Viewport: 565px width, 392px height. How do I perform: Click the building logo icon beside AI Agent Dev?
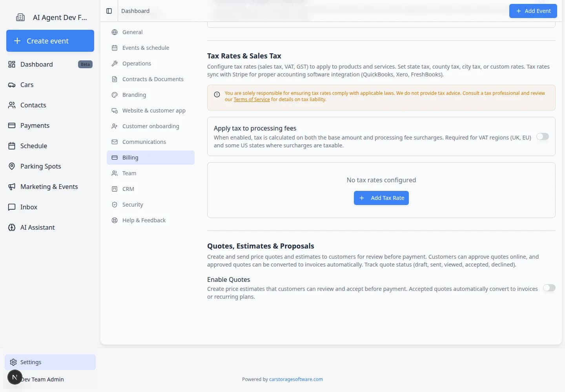coord(20,17)
